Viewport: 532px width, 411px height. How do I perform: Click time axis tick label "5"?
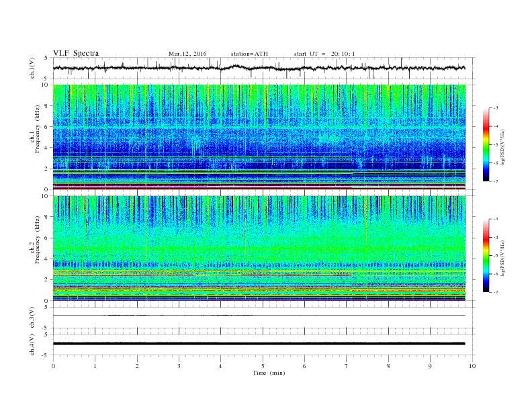tap(263, 366)
